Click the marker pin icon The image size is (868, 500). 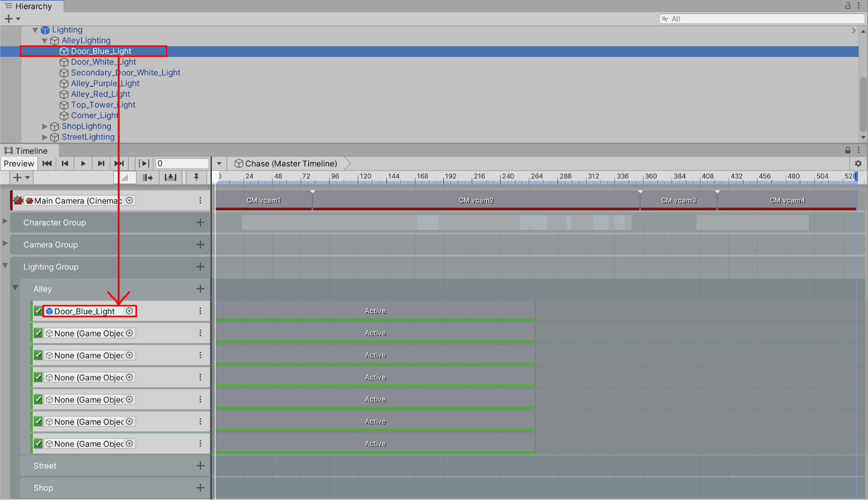point(196,177)
